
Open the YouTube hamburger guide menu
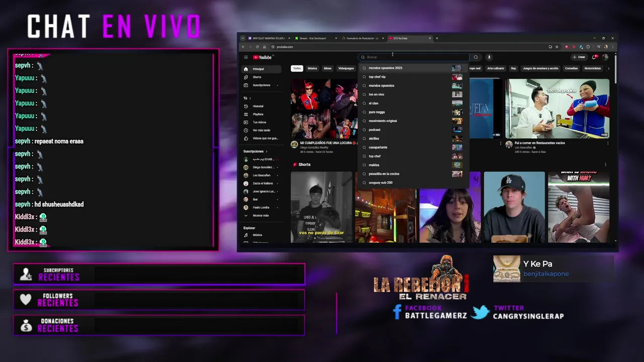246,57
